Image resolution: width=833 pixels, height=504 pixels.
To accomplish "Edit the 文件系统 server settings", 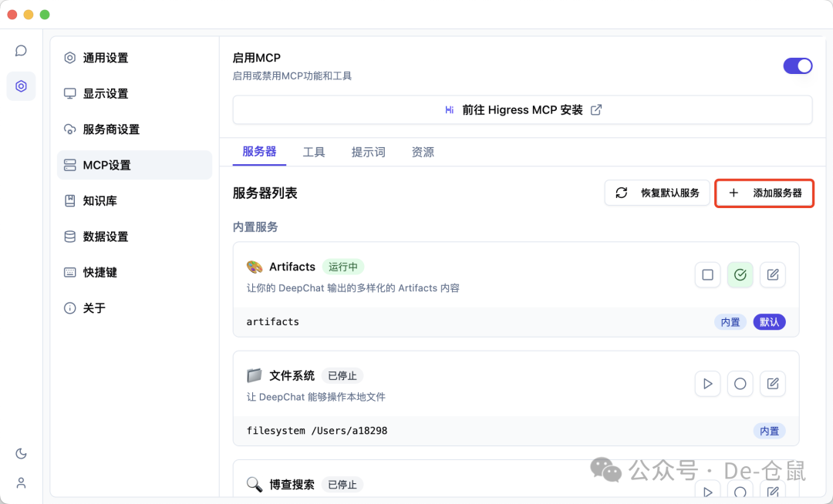I will [x=773, y=384].
